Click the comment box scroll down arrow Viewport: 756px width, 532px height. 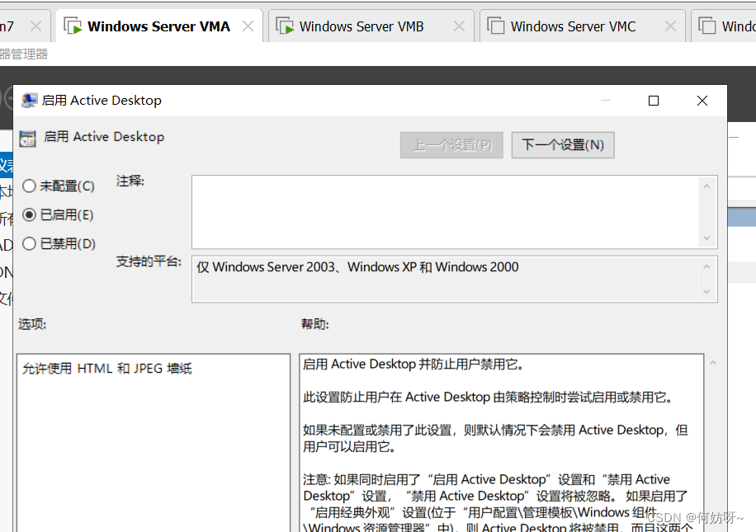click(706, 238)
